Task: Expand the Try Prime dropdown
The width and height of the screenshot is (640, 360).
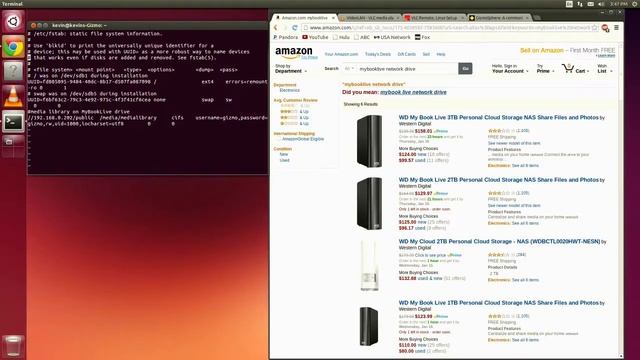Action: (x=545, y=69)
